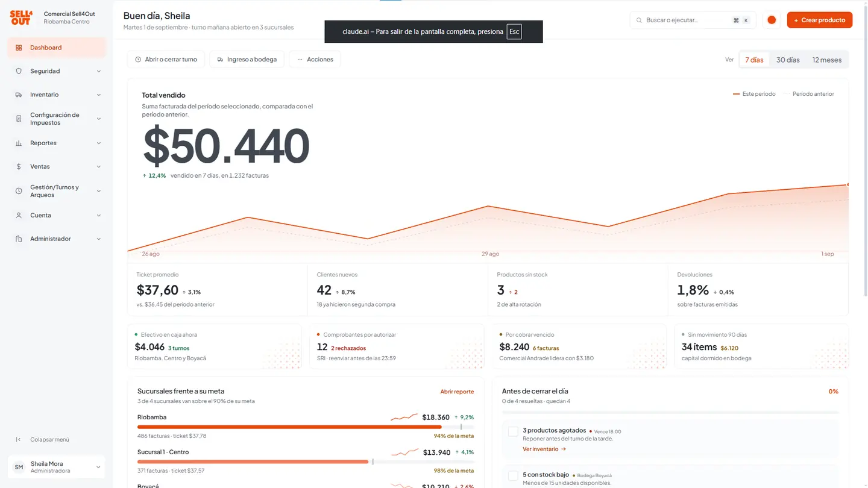Open the 'Efectivo en caja ahora' card
Screen dimensions: 868x488
pos(214,346)
